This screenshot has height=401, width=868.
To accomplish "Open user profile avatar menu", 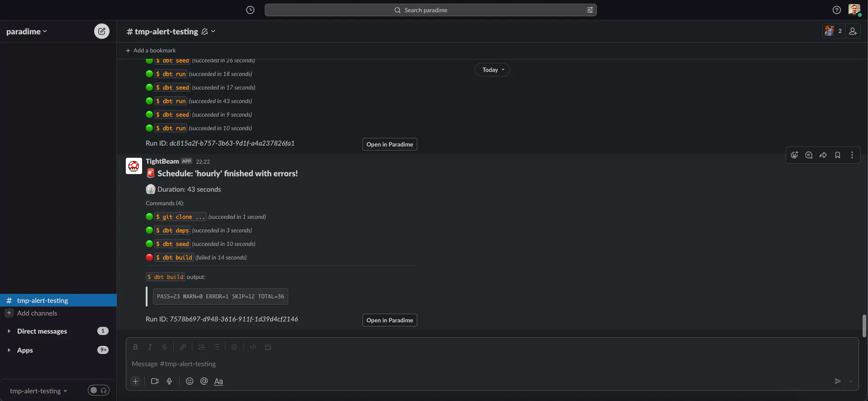I will pos(854,10).
